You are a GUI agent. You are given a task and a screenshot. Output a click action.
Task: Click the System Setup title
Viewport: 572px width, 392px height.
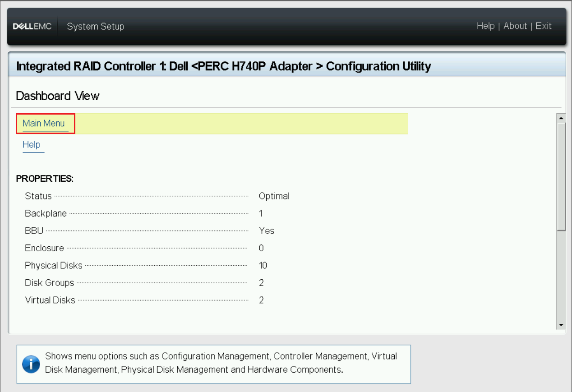pos(96,27)
